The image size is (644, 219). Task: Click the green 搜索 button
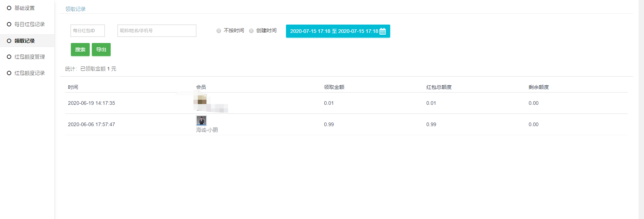click(x=80, y=50)
